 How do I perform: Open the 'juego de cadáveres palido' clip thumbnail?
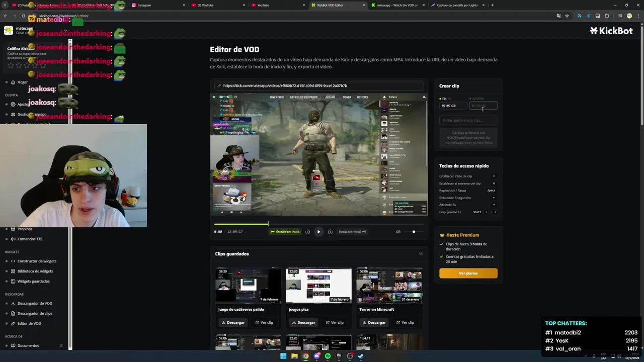[x=248, y=286]
